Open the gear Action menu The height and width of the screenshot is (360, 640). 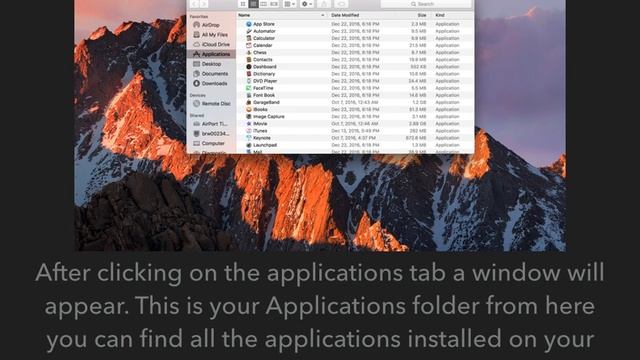307,4
